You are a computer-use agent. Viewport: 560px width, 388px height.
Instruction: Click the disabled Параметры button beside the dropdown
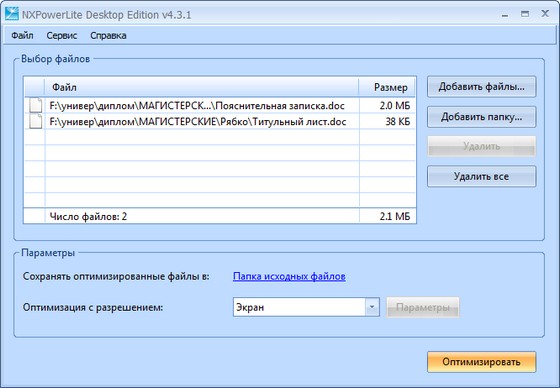tap(423, 307)
